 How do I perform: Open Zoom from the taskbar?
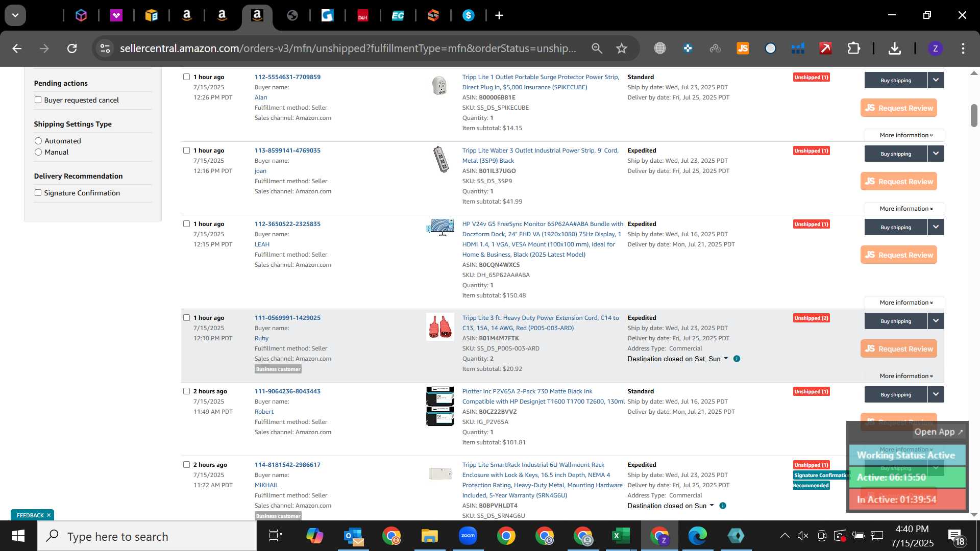click(468, 536)
